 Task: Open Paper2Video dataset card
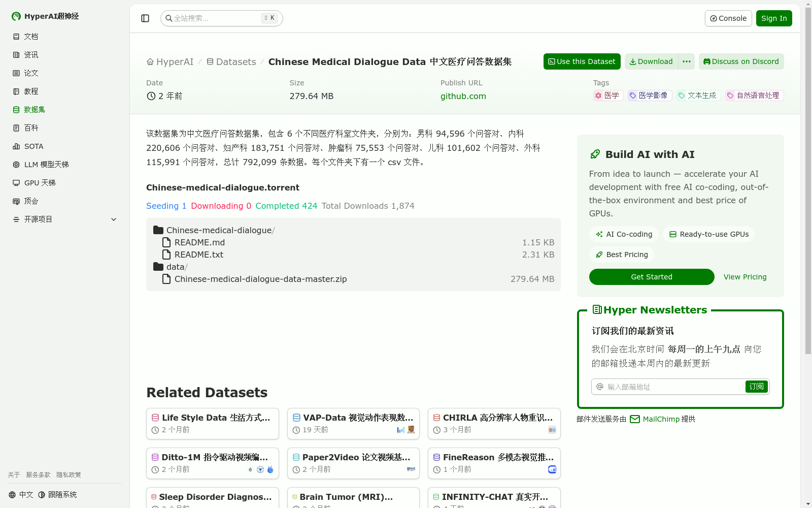[353, 463]
